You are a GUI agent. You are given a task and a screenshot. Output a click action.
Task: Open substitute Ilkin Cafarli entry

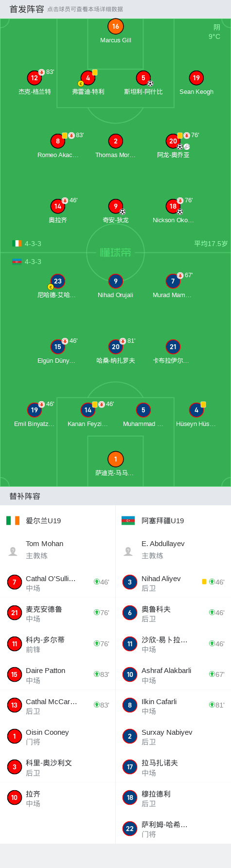[x=173, y=705]
